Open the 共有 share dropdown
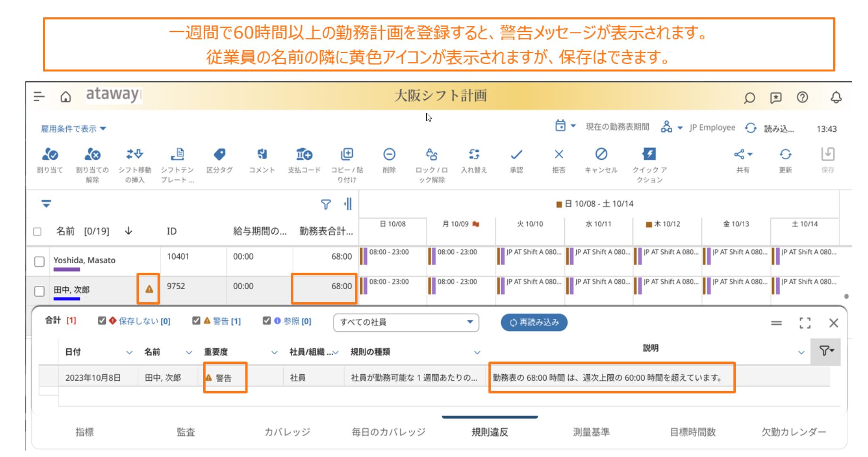This screenshot has width=868, height=457. pyautogui.click(x=743, y=155)
